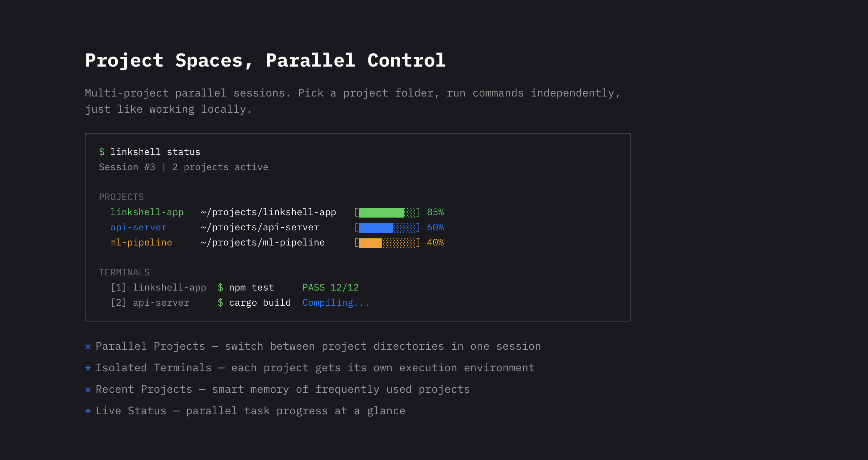Click the star bullet beside Isolated Terminals
The width and height of the screenshot is (868, 460).
[88, 368]
